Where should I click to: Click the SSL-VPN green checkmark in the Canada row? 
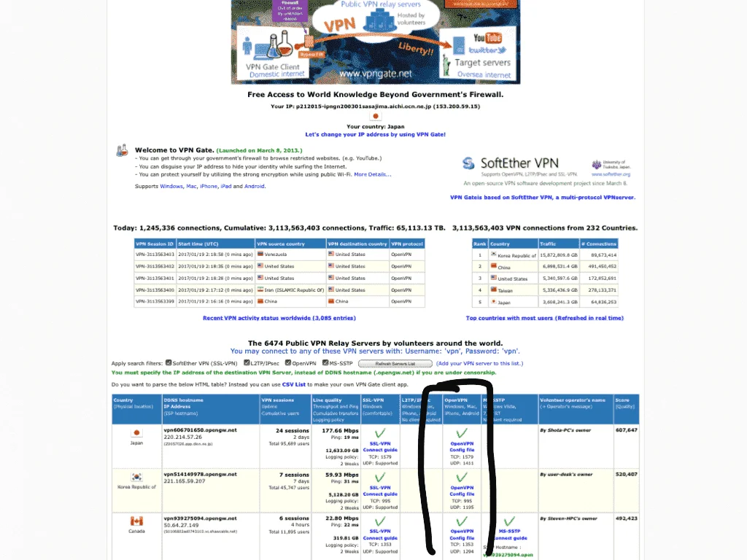[379, 521]
